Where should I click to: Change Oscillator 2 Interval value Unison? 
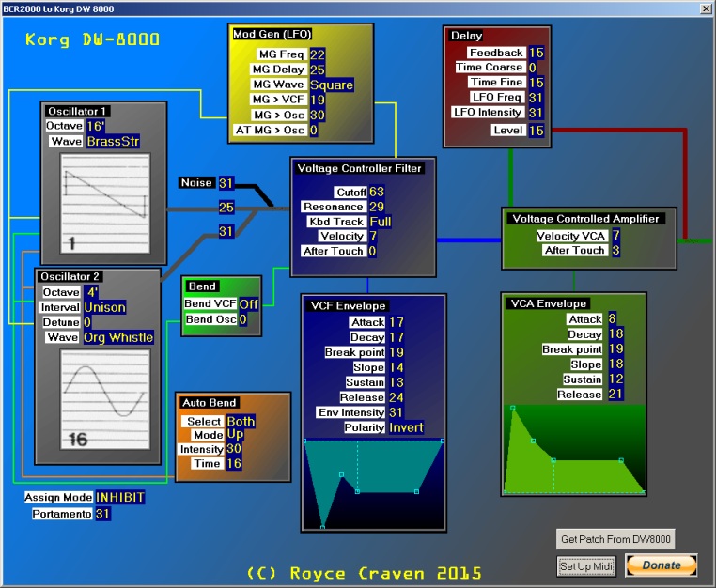104,307
